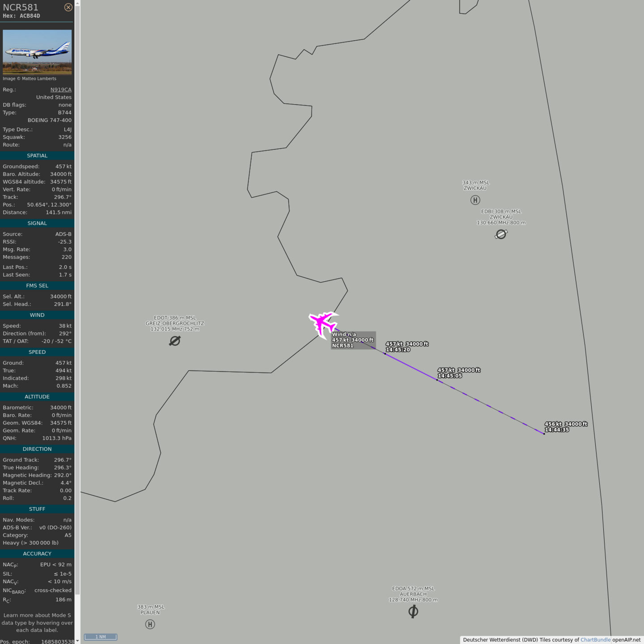The height and width of the screenshot is (644, 644).
Task: Click the Plauen heliport H symbol
Action: 150,624
